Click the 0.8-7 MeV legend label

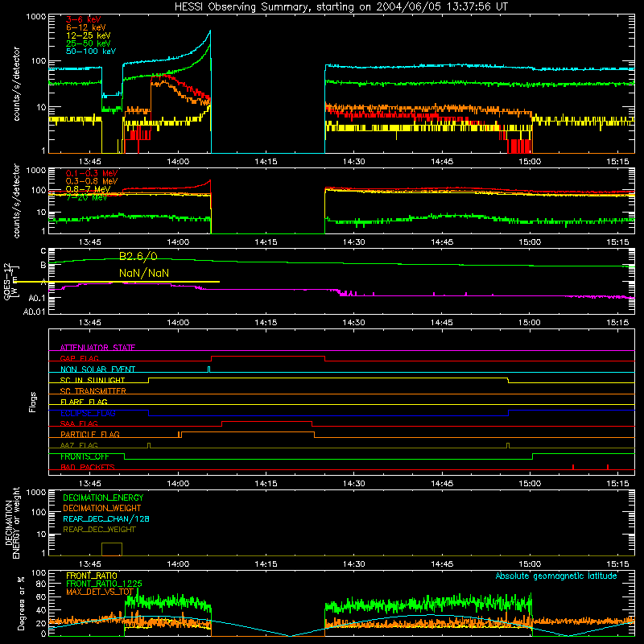click(x=88, y=189)
